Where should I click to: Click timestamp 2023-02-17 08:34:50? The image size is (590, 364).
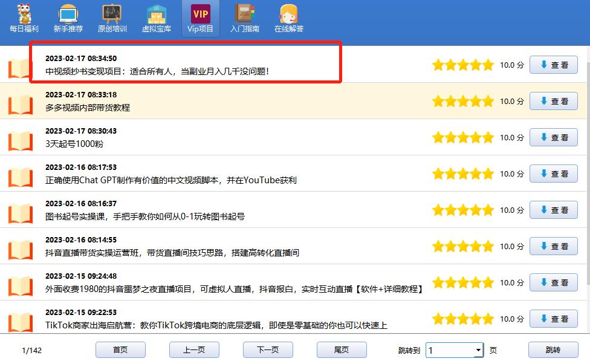81,58
